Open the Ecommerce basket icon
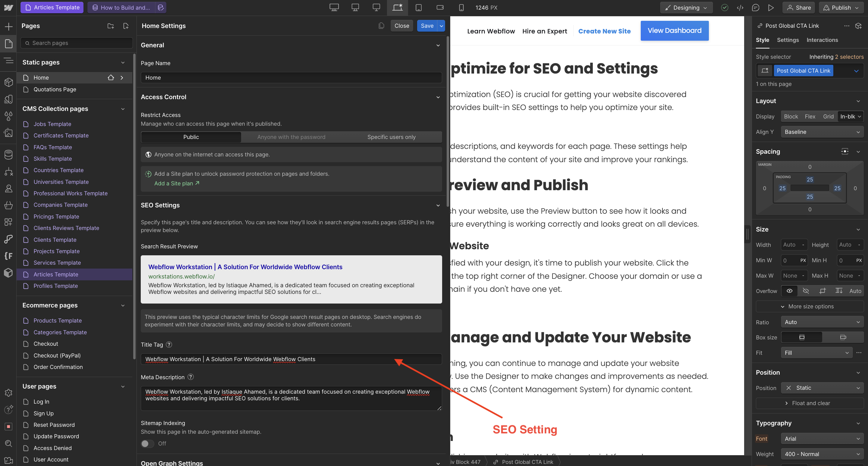Image resolution: width=868 pixels, height=466 pixels. [x=8, y=205]
